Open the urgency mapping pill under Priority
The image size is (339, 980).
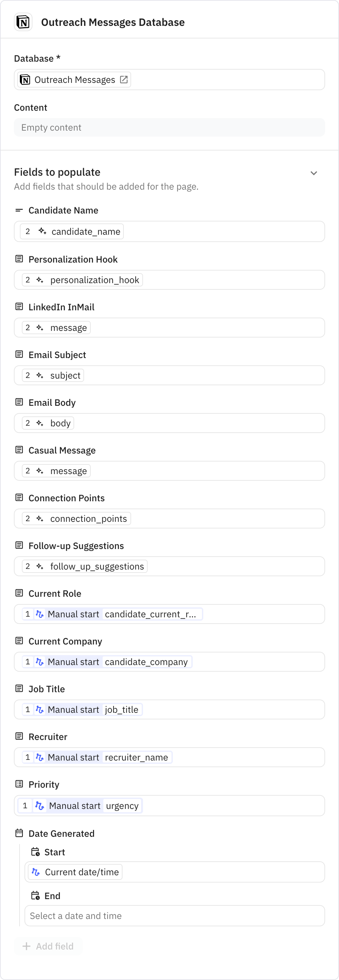coord(79,806)
